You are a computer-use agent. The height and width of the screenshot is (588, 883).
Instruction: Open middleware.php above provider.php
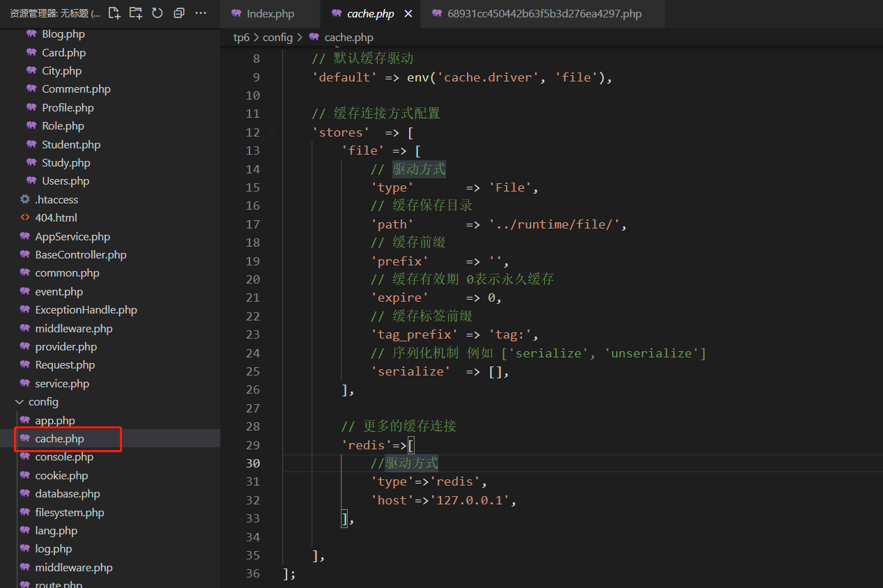[74, 328]
